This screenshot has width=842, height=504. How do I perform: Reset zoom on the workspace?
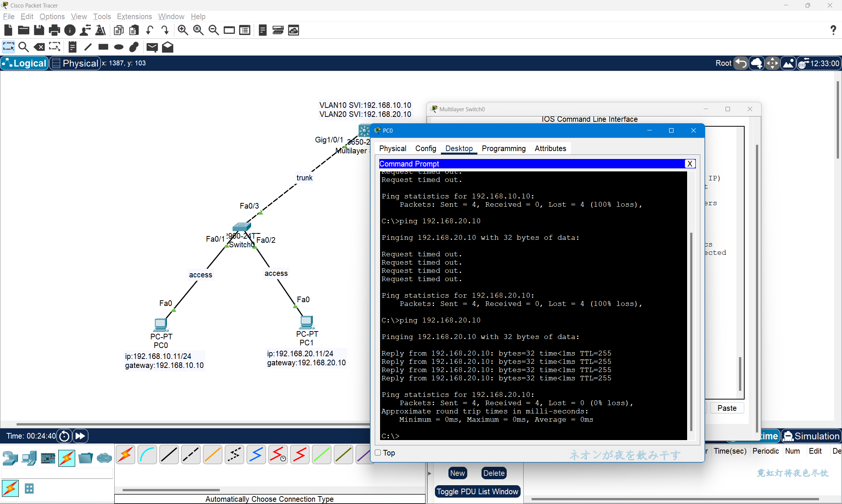198,30
